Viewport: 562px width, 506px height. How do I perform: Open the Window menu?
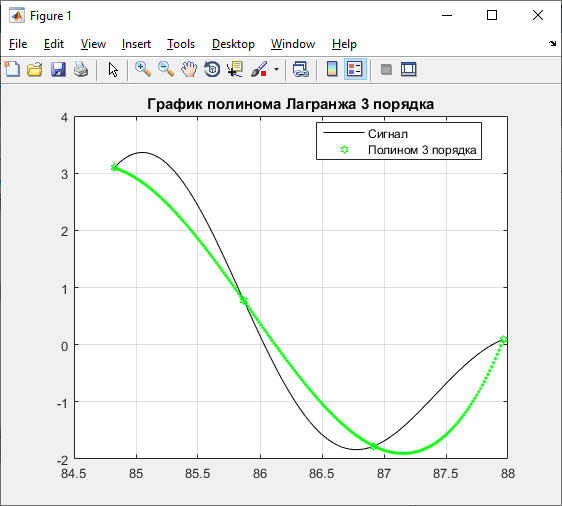click(293, 44)
